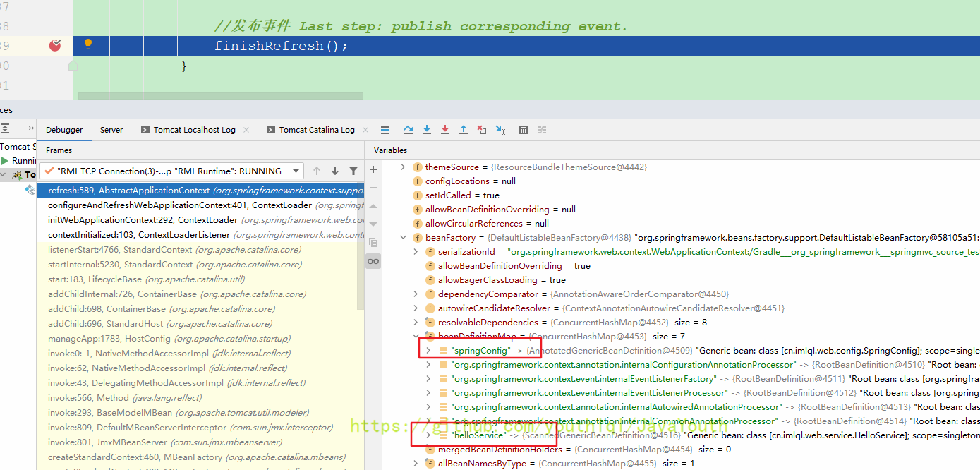Click Step Out debugger icon
Image resolution: width=980 pixels, height=470 pixels.
(464, 130)
